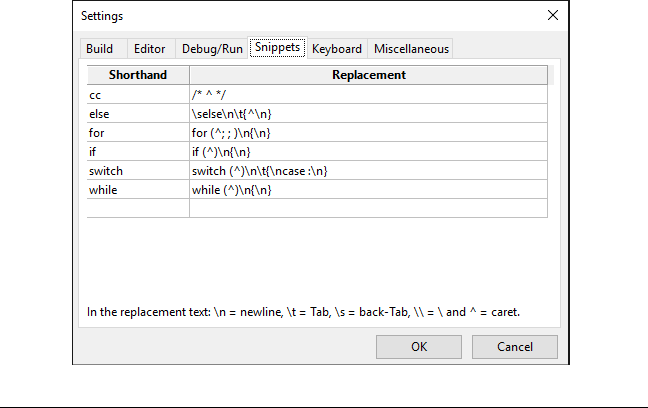648x408 pixels.
Task: Click the 'while' shorthand cell
Action: coord(138,190)
